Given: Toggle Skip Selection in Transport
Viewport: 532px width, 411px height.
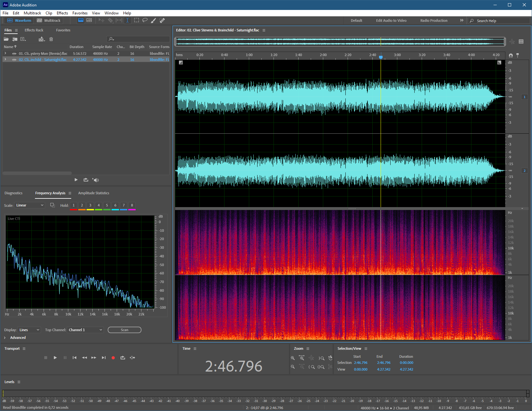Looking at the screenshot, I should 132,358.
